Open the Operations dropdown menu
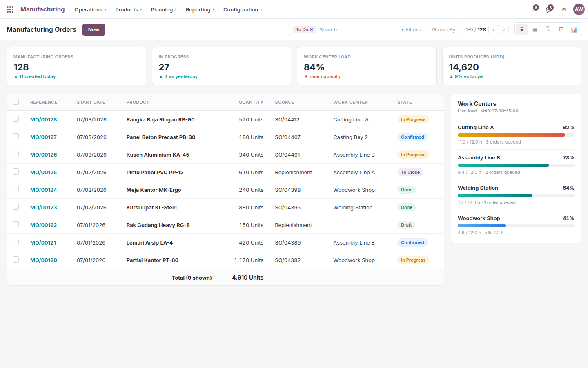 (x=90, y=9)
